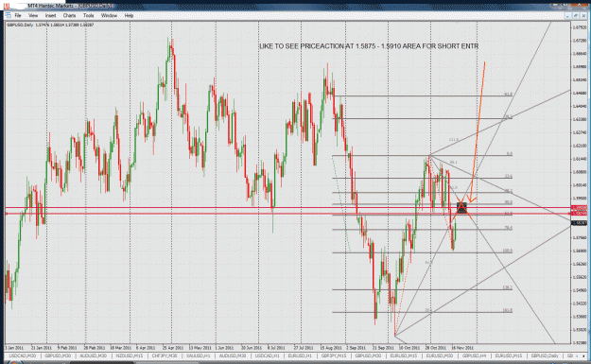
Task: Open the View menu
Action: (33, 15)
